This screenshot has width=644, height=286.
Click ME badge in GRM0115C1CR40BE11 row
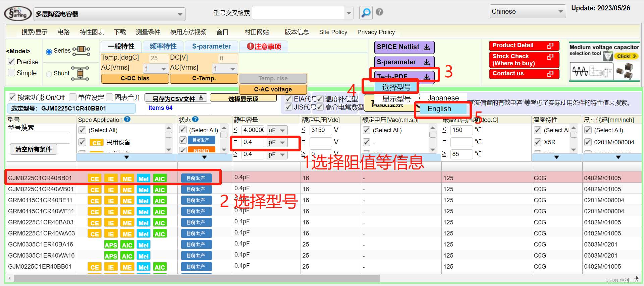coord(127,201)
